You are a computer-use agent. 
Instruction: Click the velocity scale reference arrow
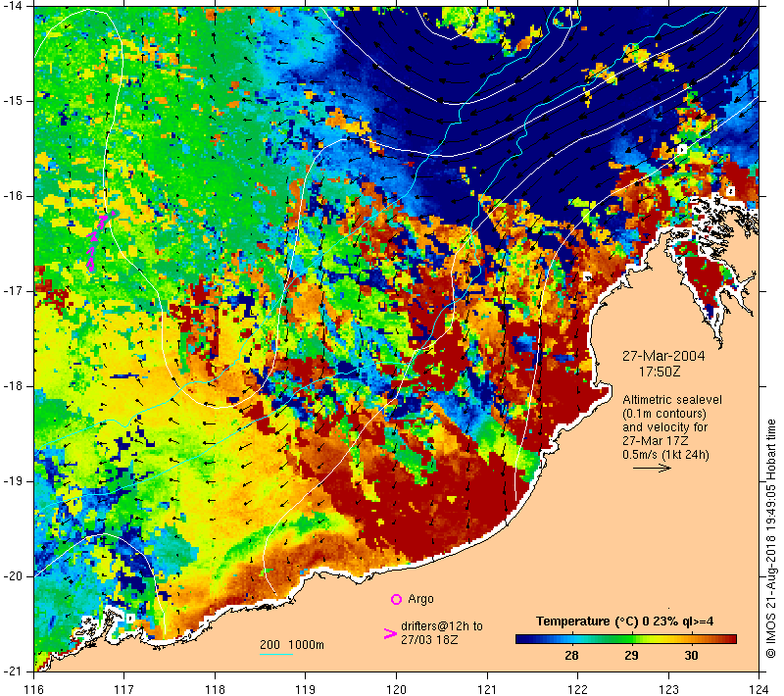point(652,468)
